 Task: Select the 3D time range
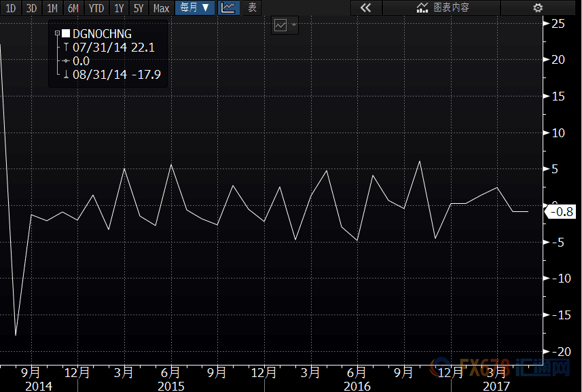31,7
